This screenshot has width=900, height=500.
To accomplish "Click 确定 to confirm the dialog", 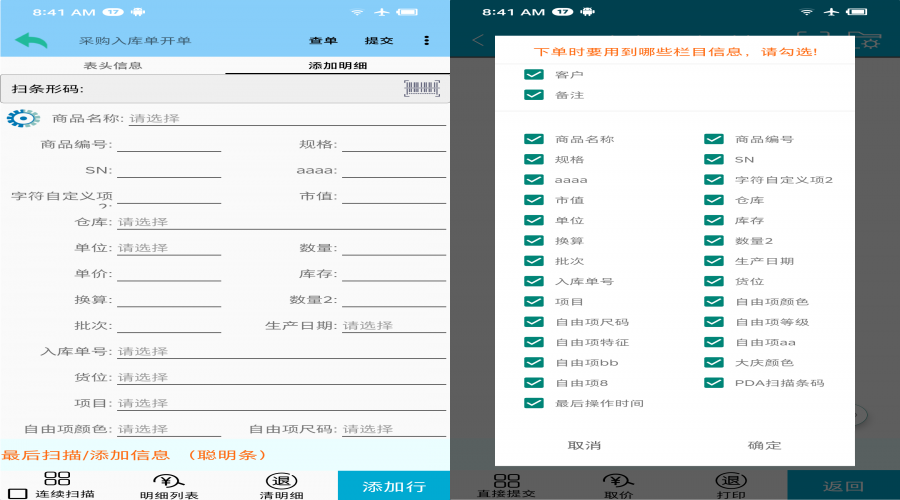I will 764,445.
